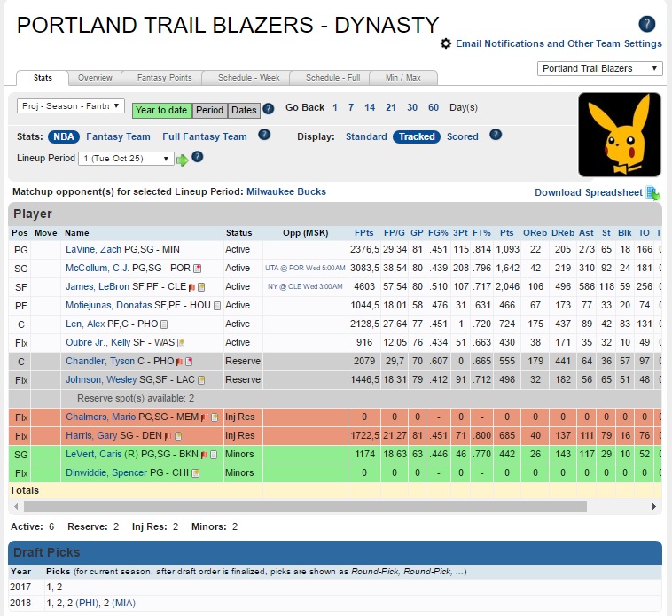Viewport: 672px width, 616px height.
Task: Open help icon next to Dates button
Action: pos(269,109)
